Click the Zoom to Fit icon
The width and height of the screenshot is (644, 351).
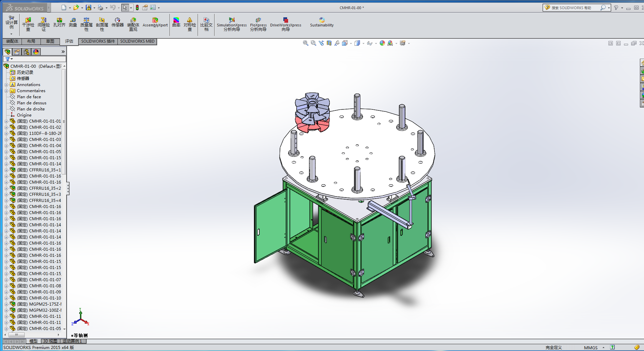click(x=305, y=43)
